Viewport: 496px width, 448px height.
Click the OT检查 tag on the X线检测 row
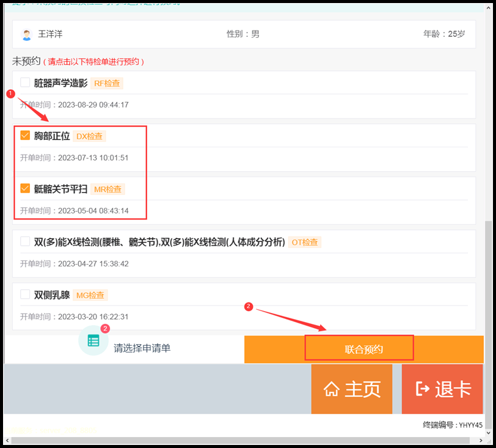tap(305, 242)
